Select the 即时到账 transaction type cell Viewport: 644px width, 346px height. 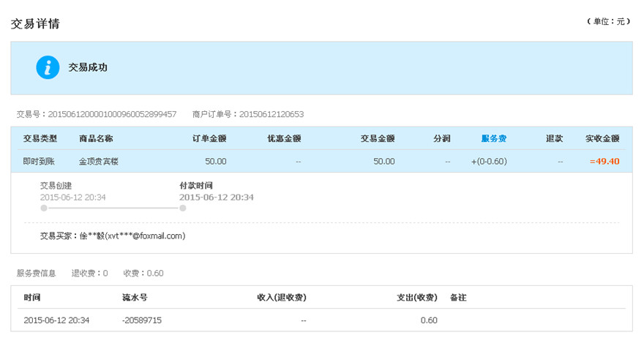point(39,162)
